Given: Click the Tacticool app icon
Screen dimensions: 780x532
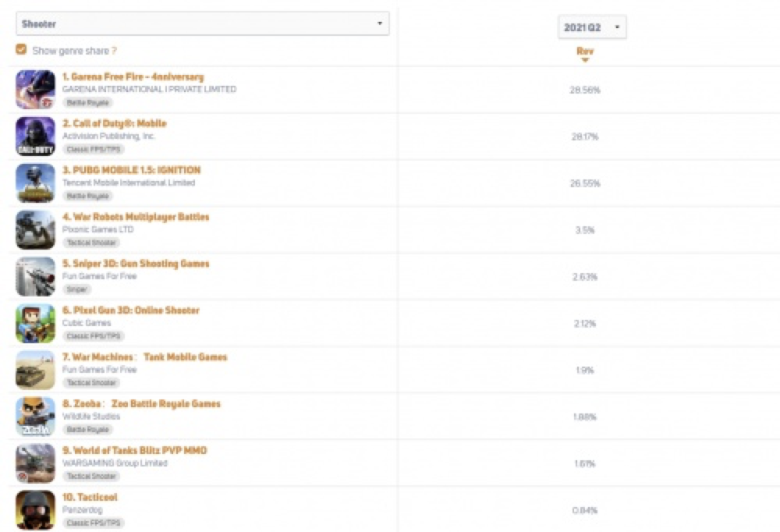Looking at the screenshot, I should pyautogui.click(x=35, y=510).
